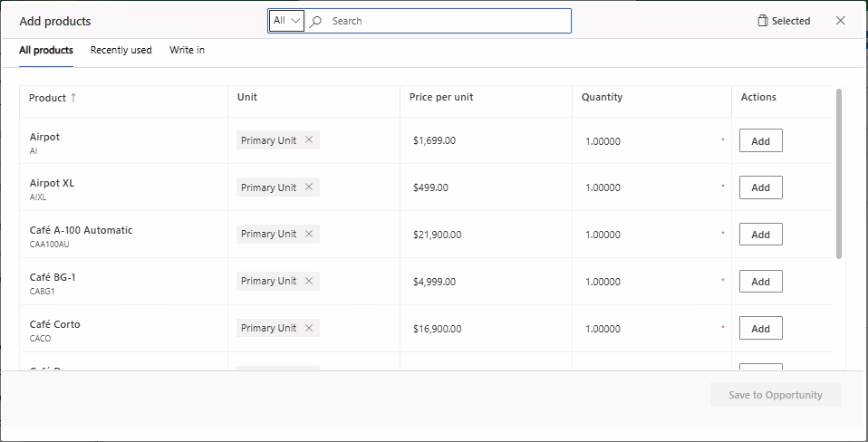Click the $4,999.00 price cell
This screenshot has height=442, width=868.
point(435,282)
